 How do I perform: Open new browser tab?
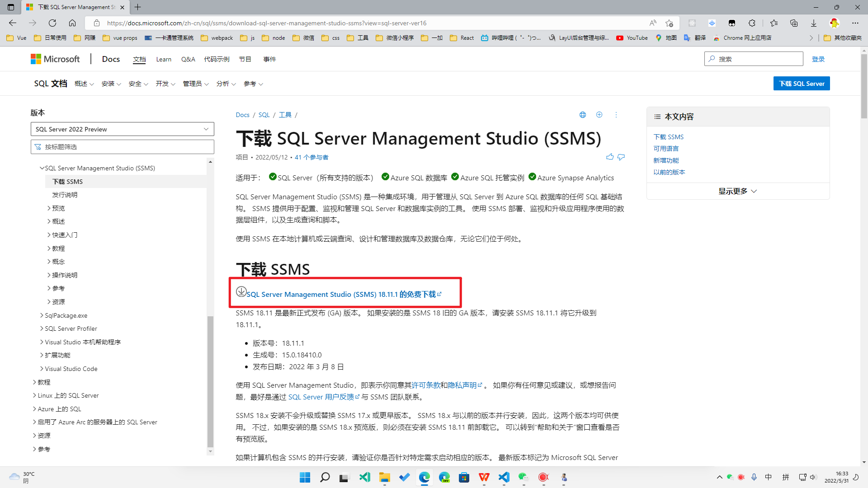point(138,7)
